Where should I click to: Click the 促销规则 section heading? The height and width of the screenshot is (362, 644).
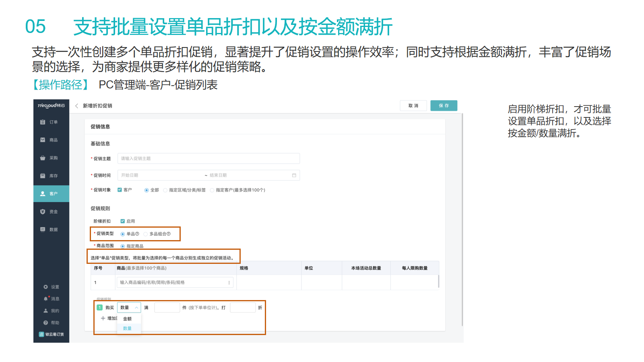tap(100, 208)
